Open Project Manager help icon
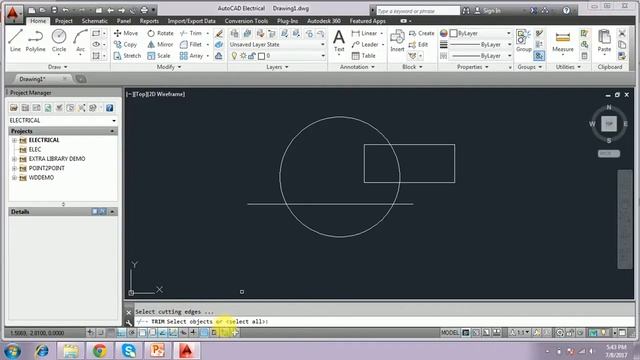This screenshot has height=360, width=640. 109,108
